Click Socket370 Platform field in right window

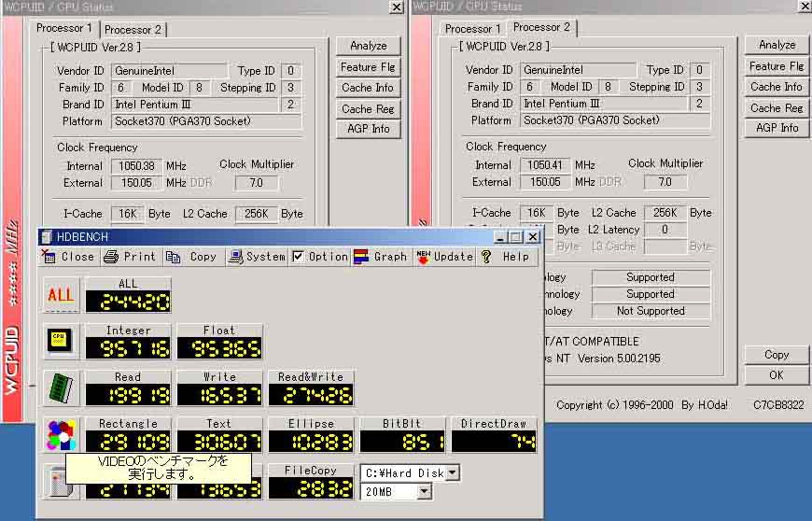tap(615, 120)
